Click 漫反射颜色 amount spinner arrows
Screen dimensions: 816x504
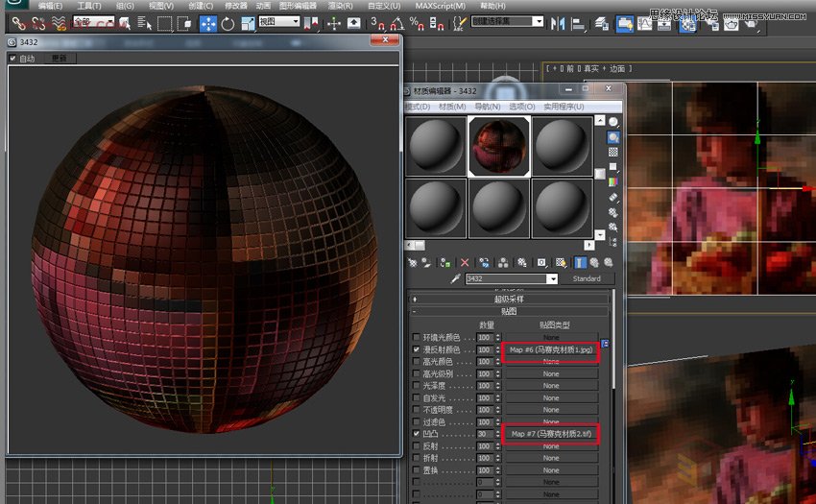point(497,349)
